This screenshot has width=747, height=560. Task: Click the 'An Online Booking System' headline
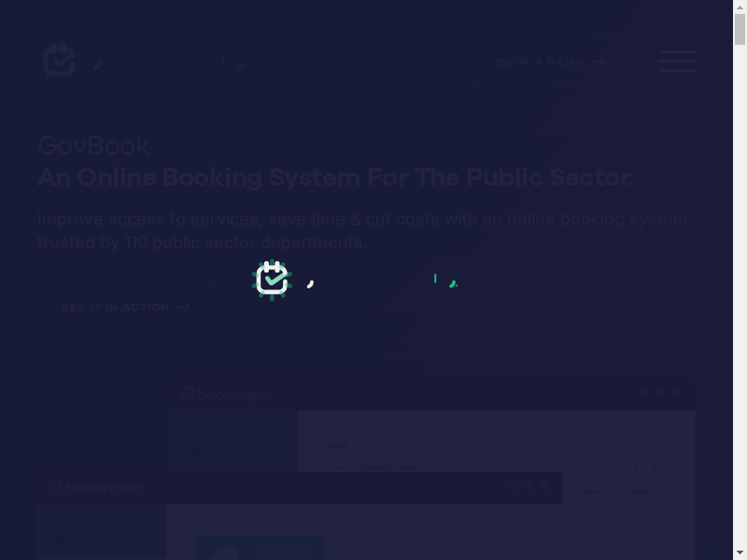pos(335,177)
